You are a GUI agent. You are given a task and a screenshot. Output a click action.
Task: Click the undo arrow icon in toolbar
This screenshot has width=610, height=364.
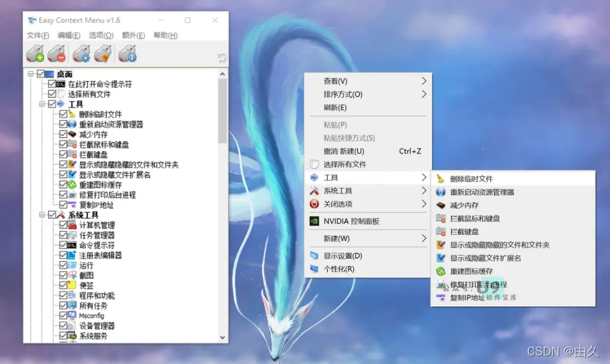tap(221, 58)
